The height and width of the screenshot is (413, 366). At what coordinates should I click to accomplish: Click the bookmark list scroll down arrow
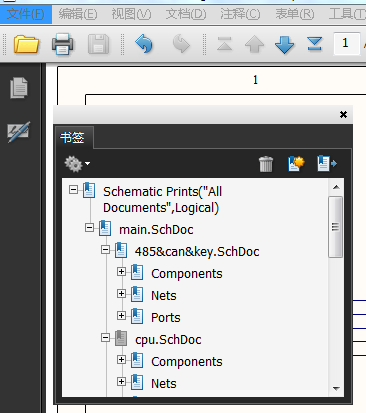point(336,389)
